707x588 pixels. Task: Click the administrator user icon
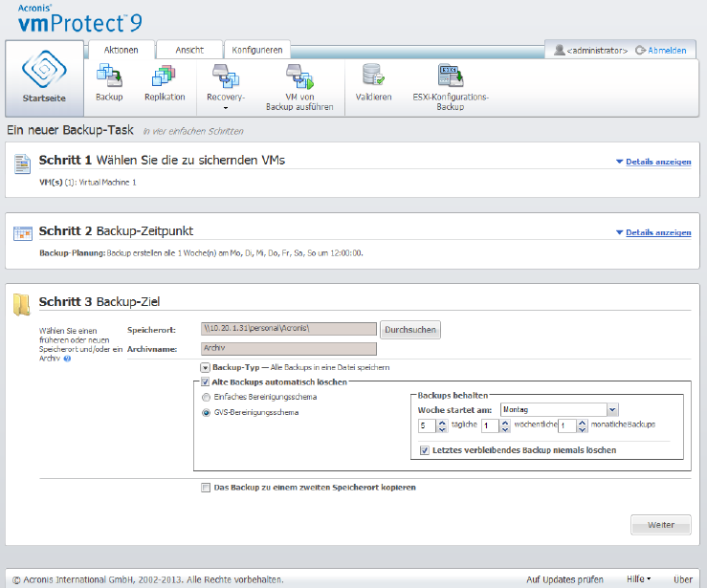click(559, 50)
